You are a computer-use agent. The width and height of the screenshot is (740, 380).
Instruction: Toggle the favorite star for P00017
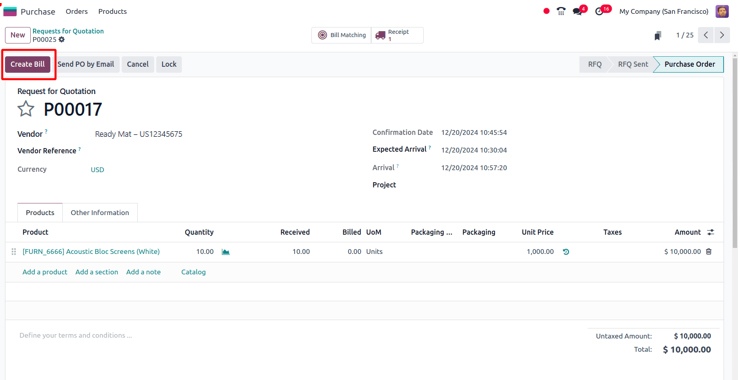[26, 109]
